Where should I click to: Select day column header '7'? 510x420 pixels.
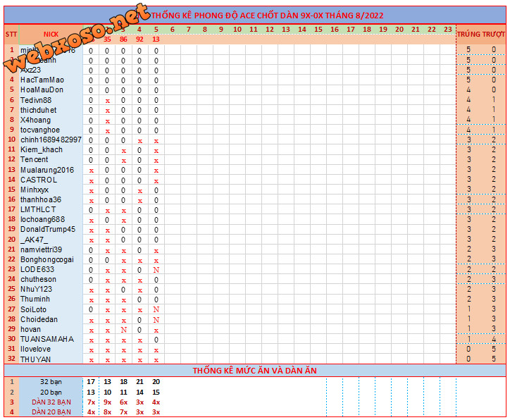point(189,30)
